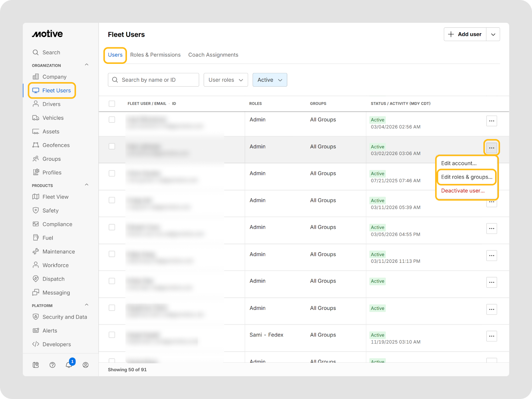Click the three-dot menu on first user row
The image size is (532, 399).
491,121
